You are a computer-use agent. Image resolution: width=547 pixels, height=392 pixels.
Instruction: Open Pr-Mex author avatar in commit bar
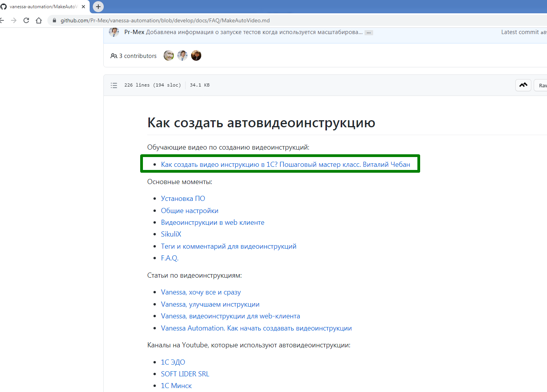pos(114,32)
